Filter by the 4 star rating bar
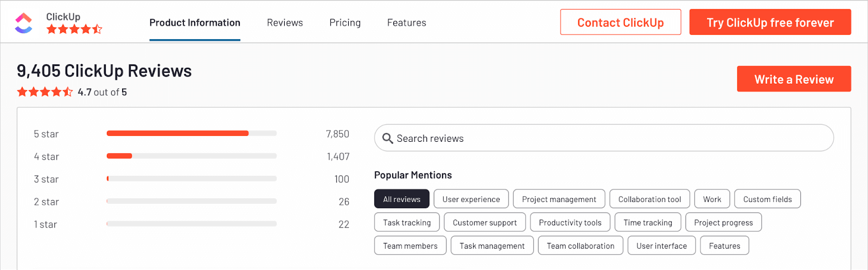This screenshot has width=868, height=270. pyautogui.click(x=192, y=156)
